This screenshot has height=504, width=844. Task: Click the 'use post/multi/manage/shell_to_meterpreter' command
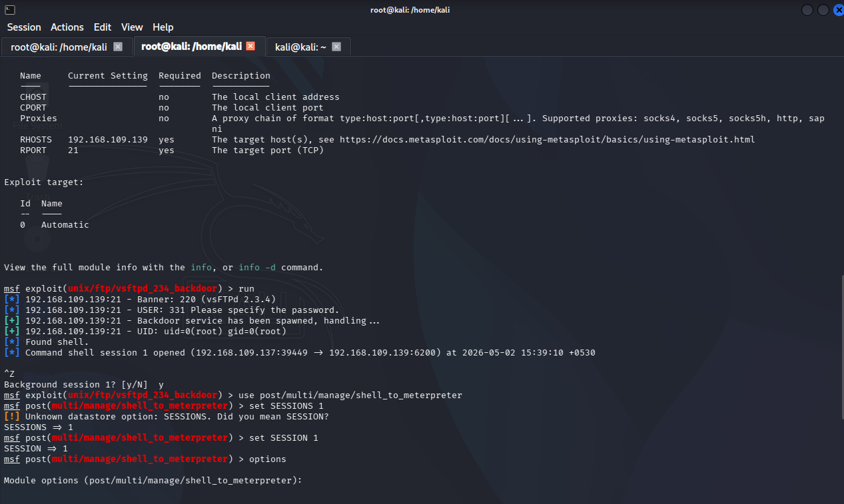coord(350,395)
